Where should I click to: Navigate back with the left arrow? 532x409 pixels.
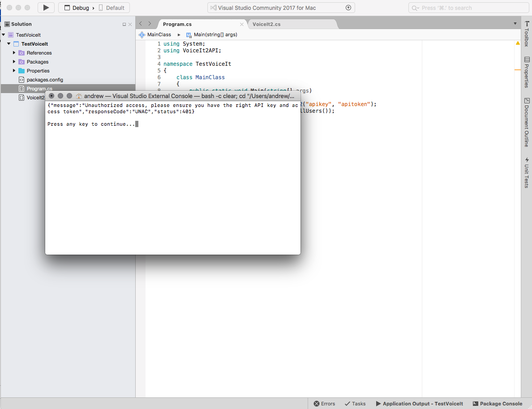tap(141, 24)
